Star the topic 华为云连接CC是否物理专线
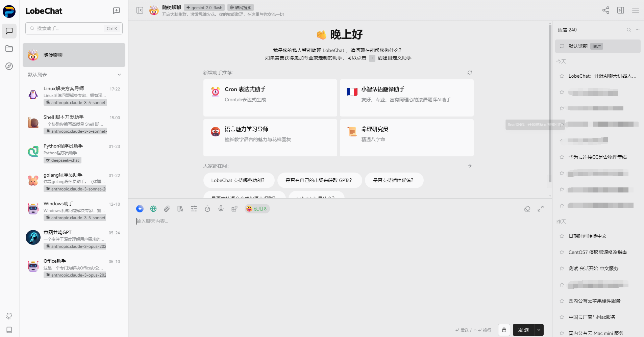This screenshot has height=337, width=644. pyautogui.click(x=561, y=157)
